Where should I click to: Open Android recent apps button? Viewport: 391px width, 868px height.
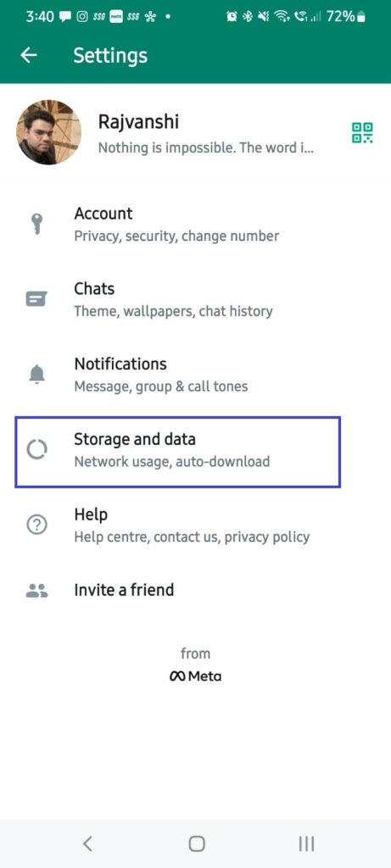point(306,843)
